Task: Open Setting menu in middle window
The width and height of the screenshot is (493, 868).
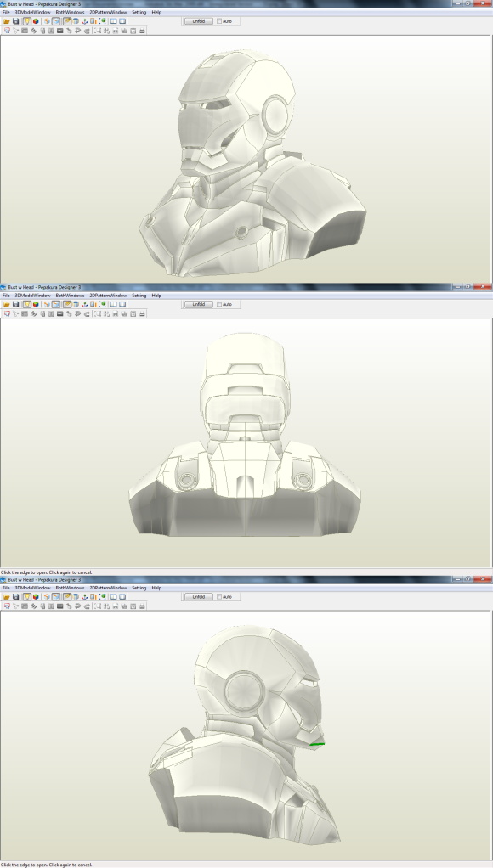Action: tap(139, 296)
